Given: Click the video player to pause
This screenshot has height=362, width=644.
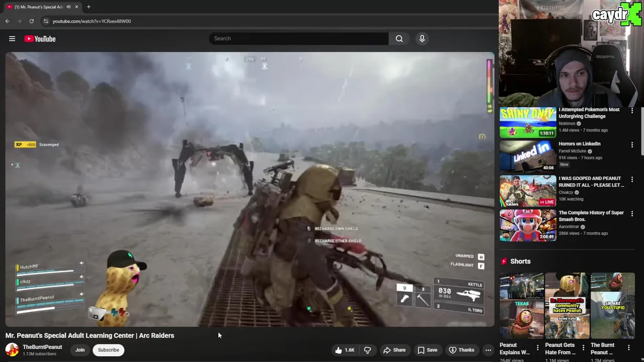Looking at the screenshot, I should pos(250,189).
